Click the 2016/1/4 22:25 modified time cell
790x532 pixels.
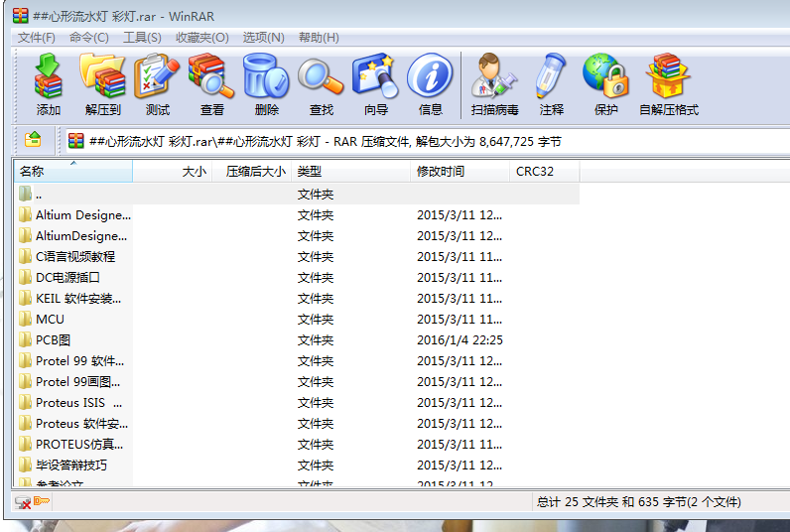pos(460,340)
